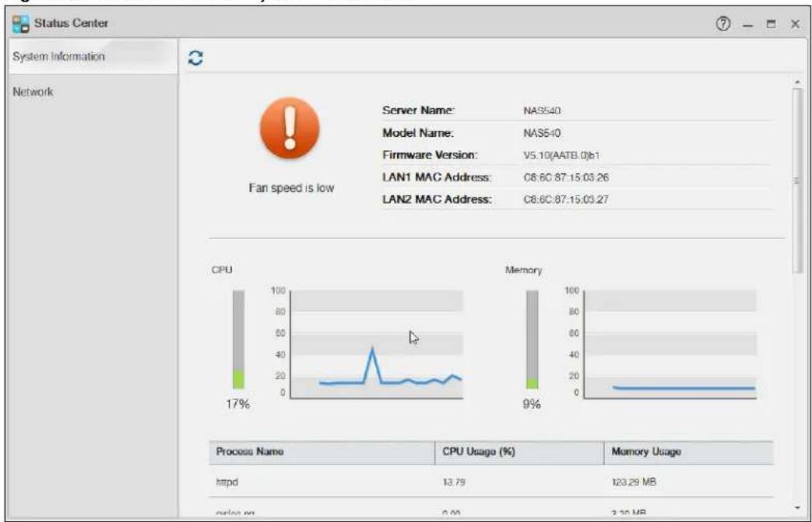Click the CPU section heading
The image size is (812, 522).
click(222, 270)
